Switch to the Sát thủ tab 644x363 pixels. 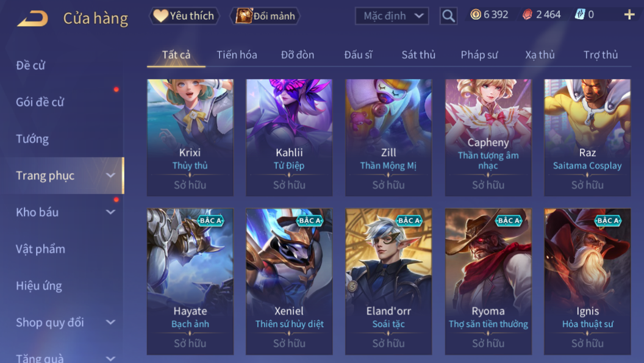[x=418, y=55]
